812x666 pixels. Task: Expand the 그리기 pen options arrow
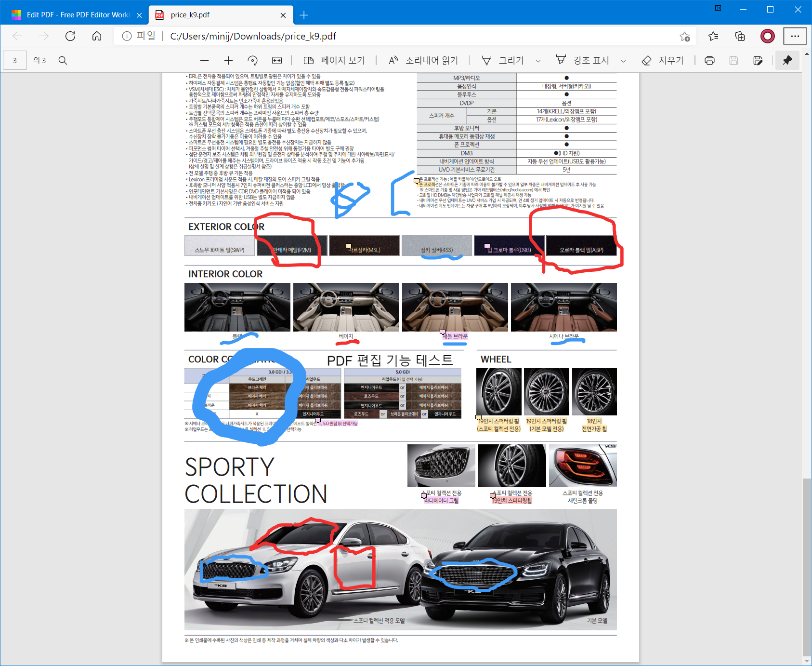[538, 61]
